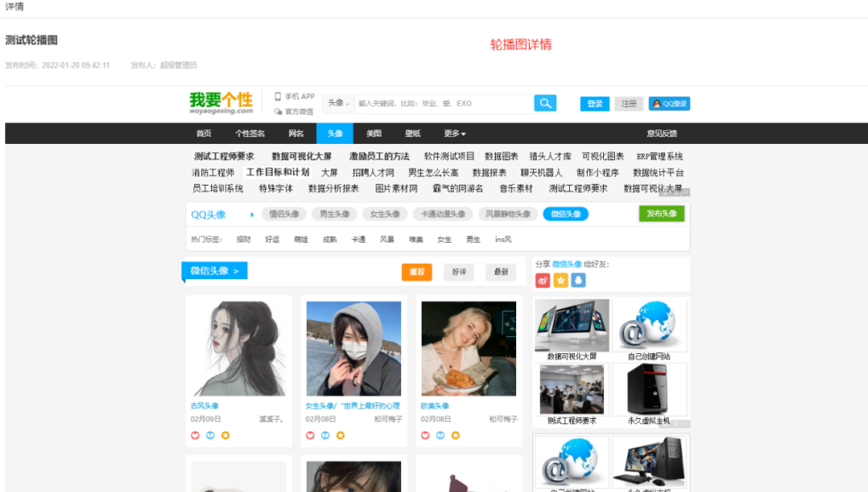This screenshot has height=492, width=868.
Task: Focus the keyword search input field
Action: [444, 103]
